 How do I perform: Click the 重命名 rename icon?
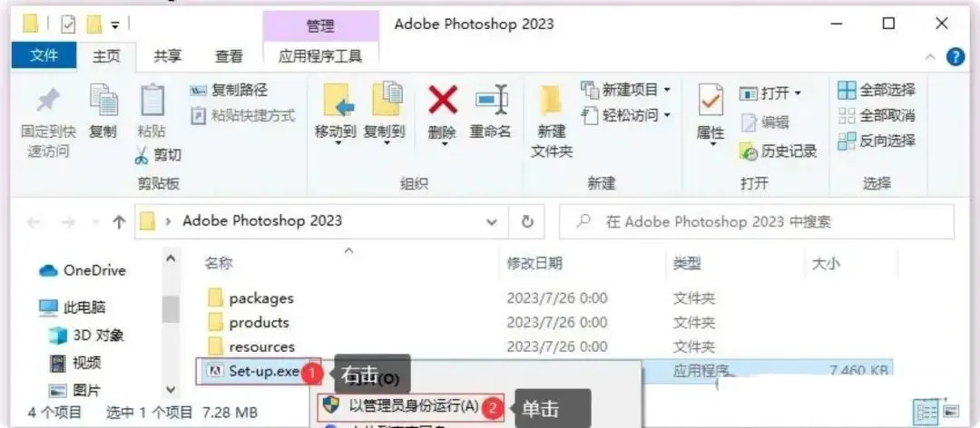pyautogui.click(x=491, y=100)
